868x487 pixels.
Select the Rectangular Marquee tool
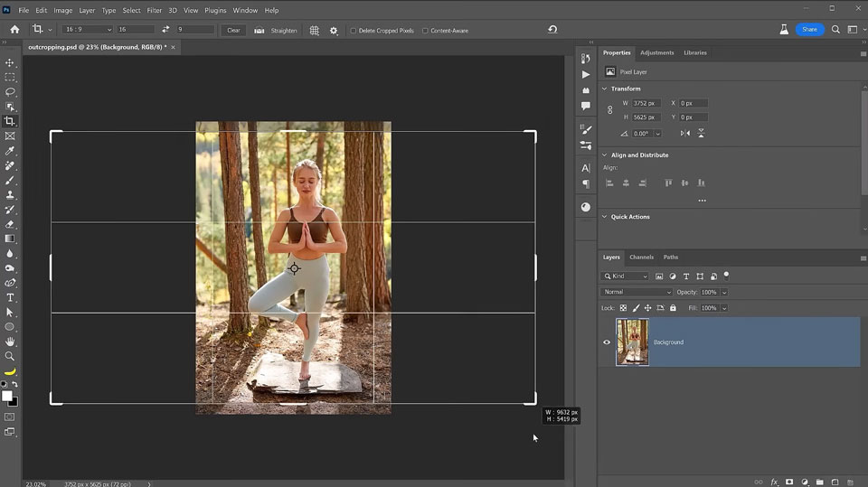tap(10, 78)
